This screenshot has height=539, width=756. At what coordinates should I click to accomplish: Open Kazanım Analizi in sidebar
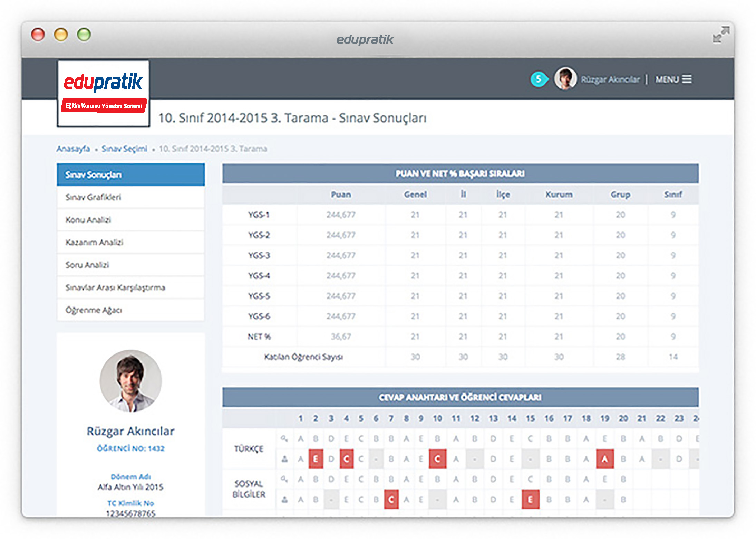[131, 242]
